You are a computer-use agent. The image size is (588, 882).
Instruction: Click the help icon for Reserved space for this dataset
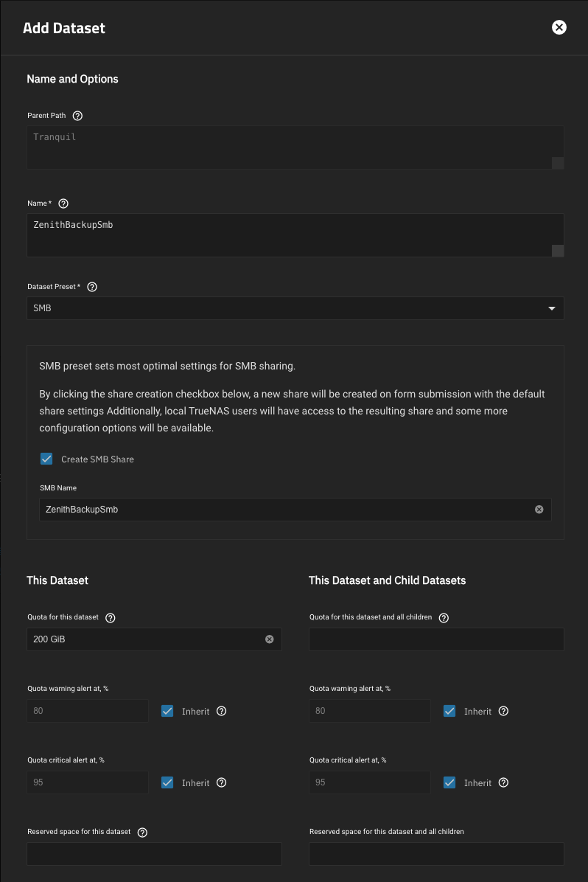pyautogui.click(x=142, y=833)
